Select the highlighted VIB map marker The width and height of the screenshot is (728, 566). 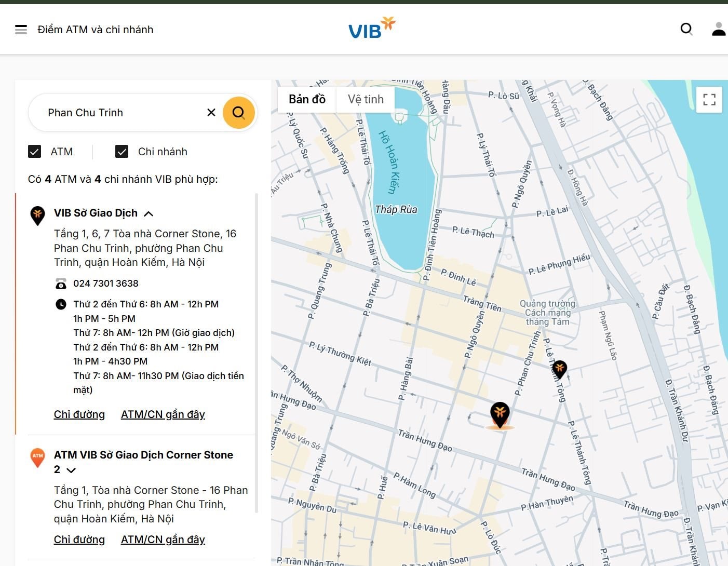pos(500,415)
